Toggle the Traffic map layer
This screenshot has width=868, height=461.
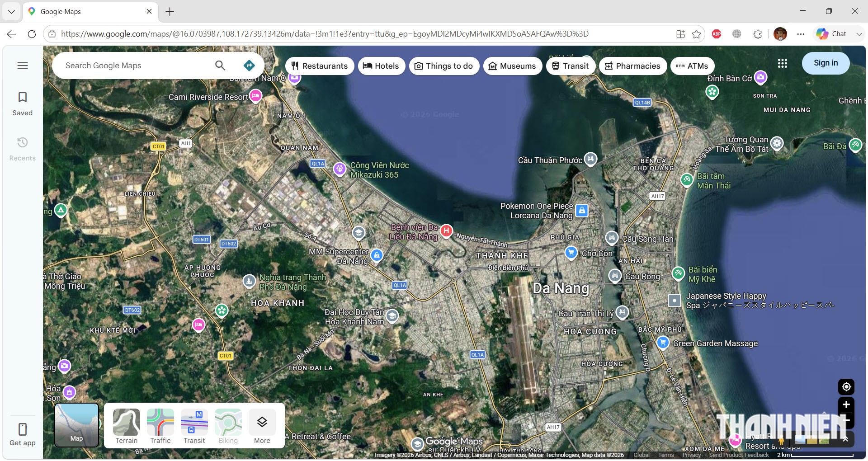[x=160, y=426]
